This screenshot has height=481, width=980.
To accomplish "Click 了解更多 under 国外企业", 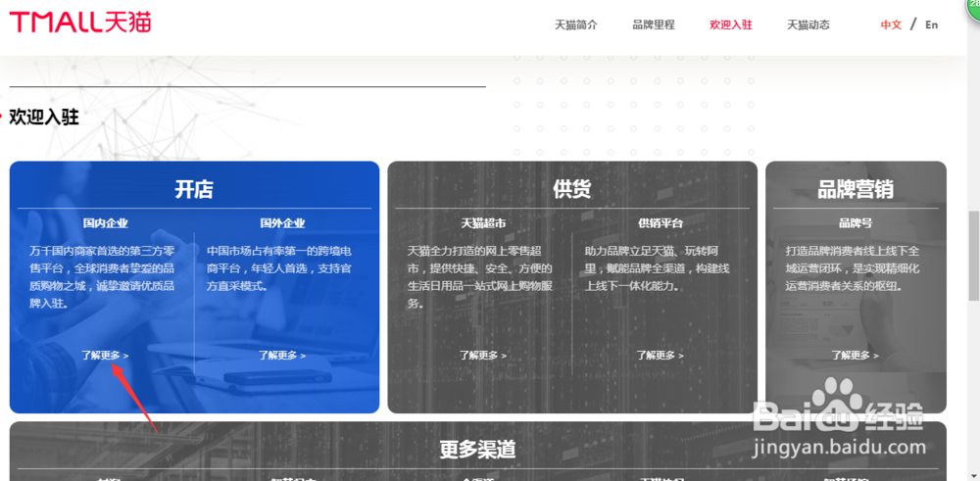I will [282, 356].
